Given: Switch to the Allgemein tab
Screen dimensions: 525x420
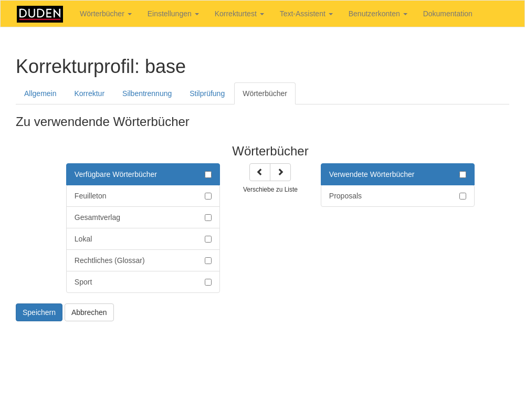Looking at the screenshot, I should pyautogui.click(x=40, y=93).
